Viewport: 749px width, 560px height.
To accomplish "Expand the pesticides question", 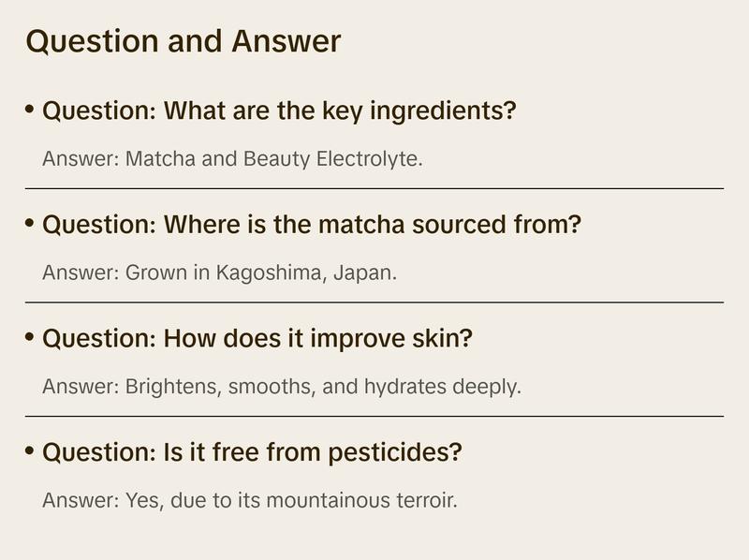I will point(253,452).
